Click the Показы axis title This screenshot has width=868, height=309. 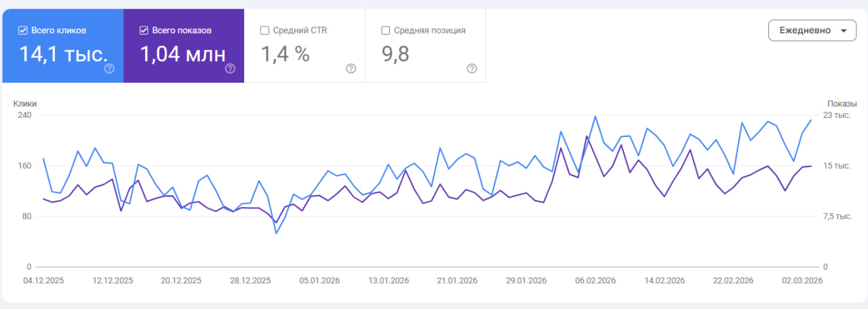click(842, 104)
